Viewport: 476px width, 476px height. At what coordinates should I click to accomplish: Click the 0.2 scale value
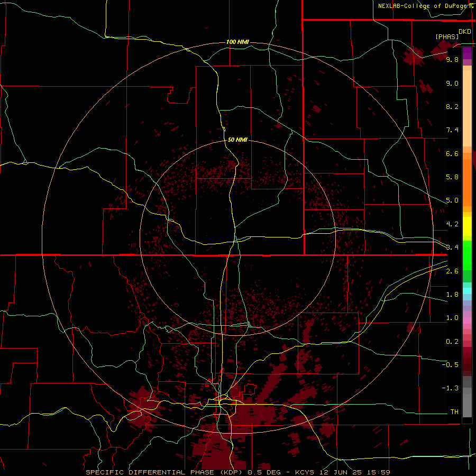[452, 342]
